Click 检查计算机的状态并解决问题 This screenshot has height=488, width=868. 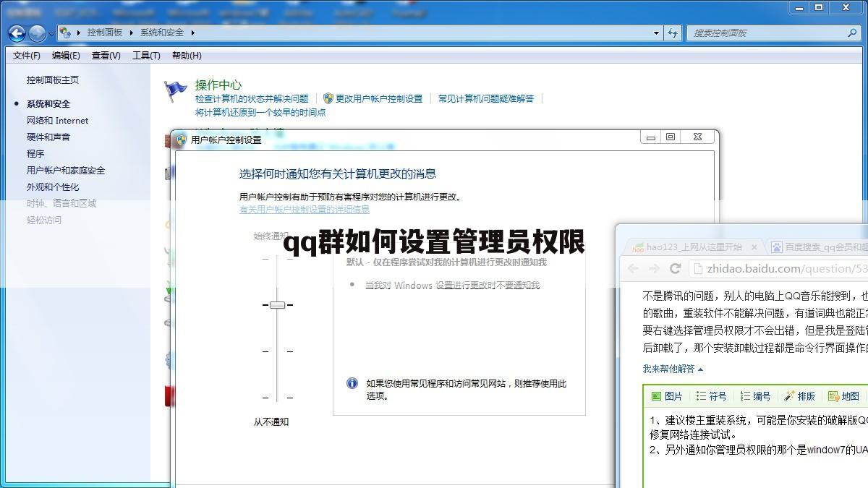point(252,99)
